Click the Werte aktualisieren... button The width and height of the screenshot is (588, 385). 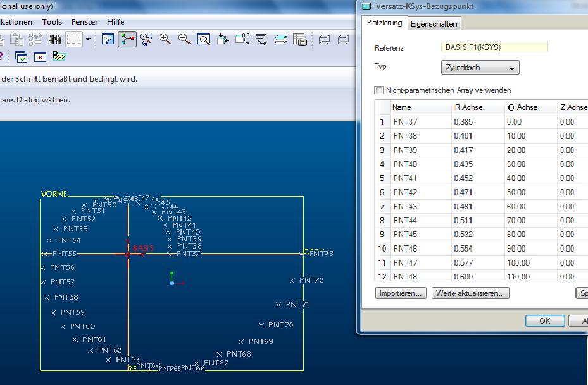(x=470, y=293)
